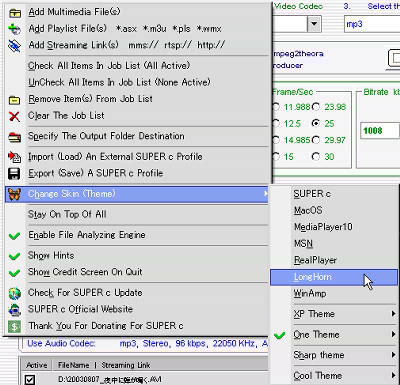Open the Video Codec dropdown arrow

[x=314, y=24]
